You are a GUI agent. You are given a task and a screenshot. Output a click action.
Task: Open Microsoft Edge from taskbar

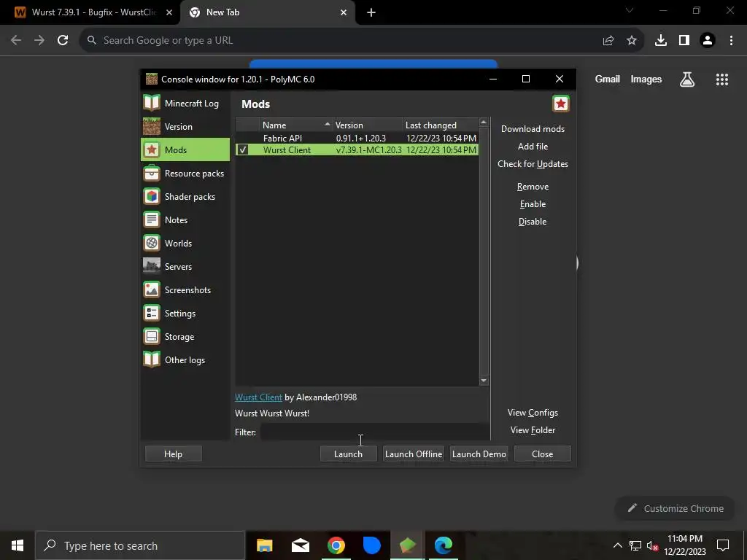pos(443,545)
